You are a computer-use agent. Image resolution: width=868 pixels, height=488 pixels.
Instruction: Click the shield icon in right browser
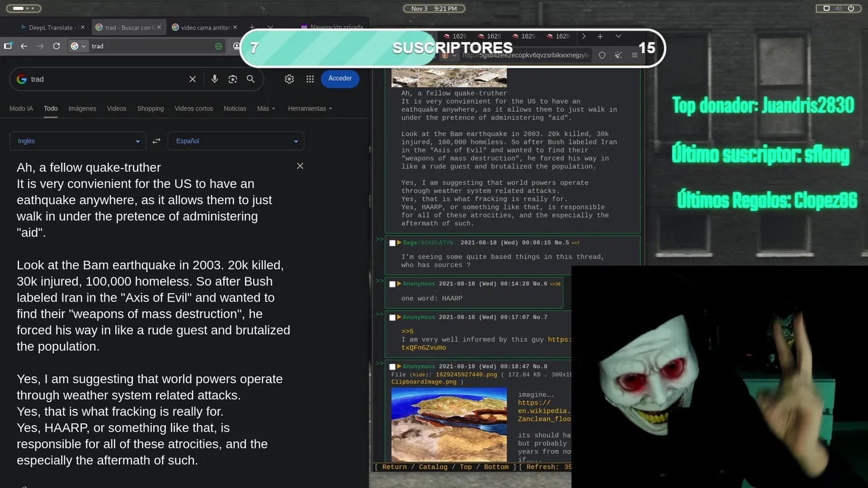[601, 56]
